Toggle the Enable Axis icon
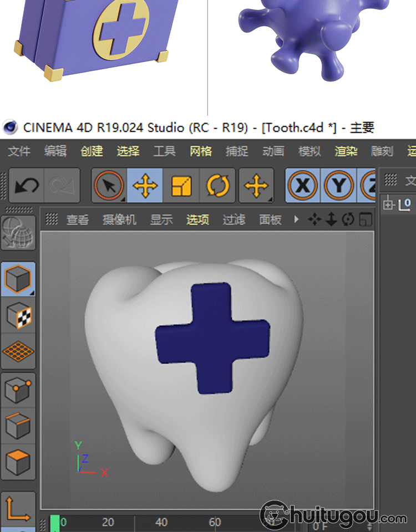The image size is (416, 532). (18, 509)
